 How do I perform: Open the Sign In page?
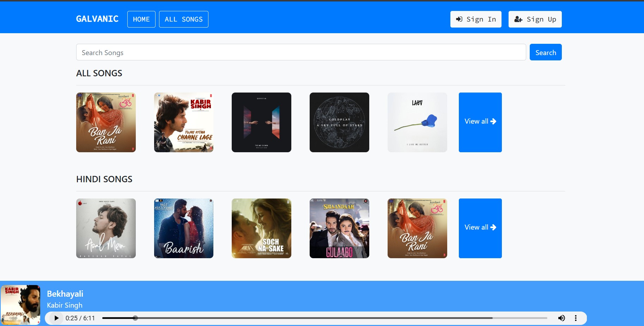[475, 19]
